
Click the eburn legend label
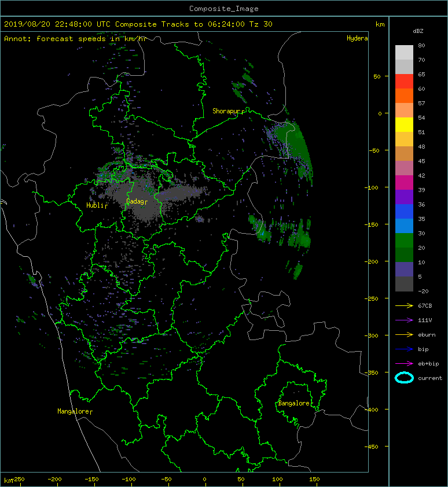(x=427, y=335)
